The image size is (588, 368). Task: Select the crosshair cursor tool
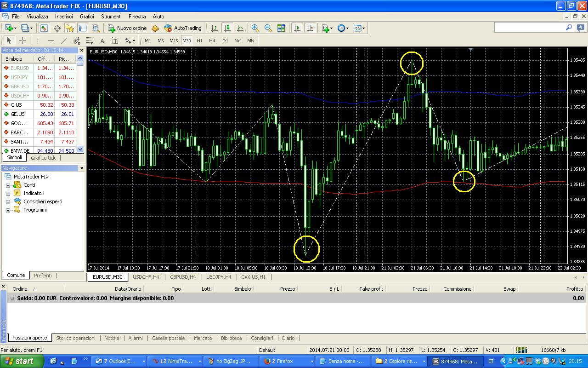pos(22,40)
